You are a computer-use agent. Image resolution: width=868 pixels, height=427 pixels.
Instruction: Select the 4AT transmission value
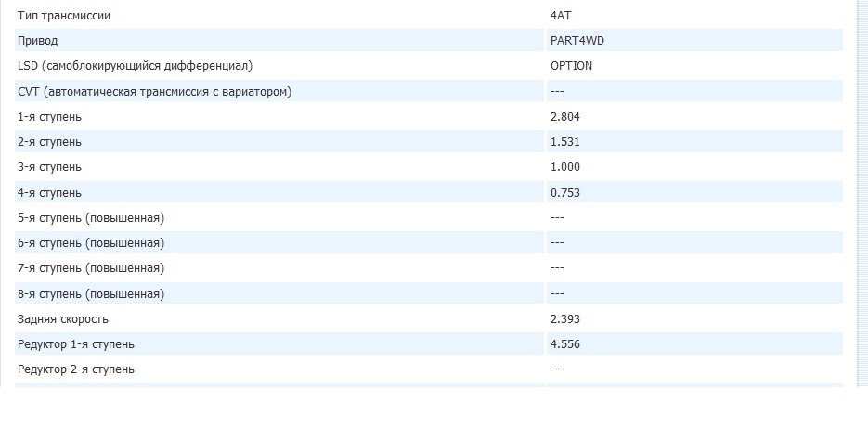click(x=562, y=16)
